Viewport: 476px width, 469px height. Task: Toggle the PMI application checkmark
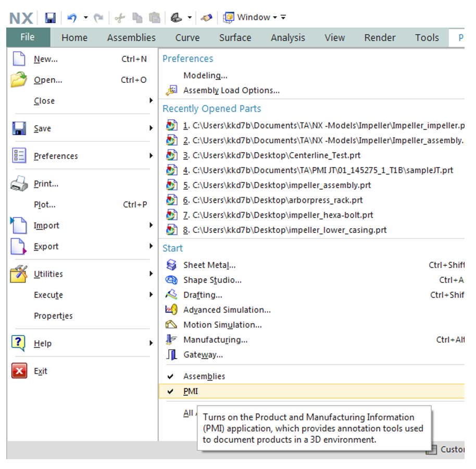171,391
